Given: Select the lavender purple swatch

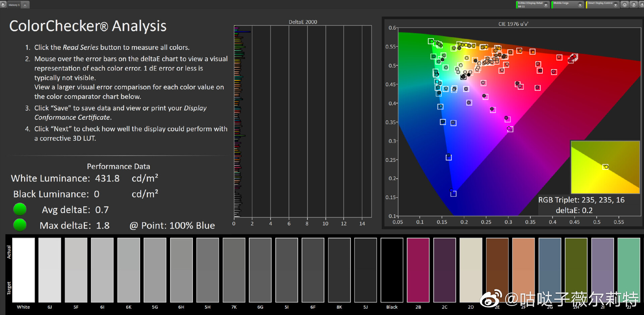Looking at the screenshot, I should click(x=603, y=270).
